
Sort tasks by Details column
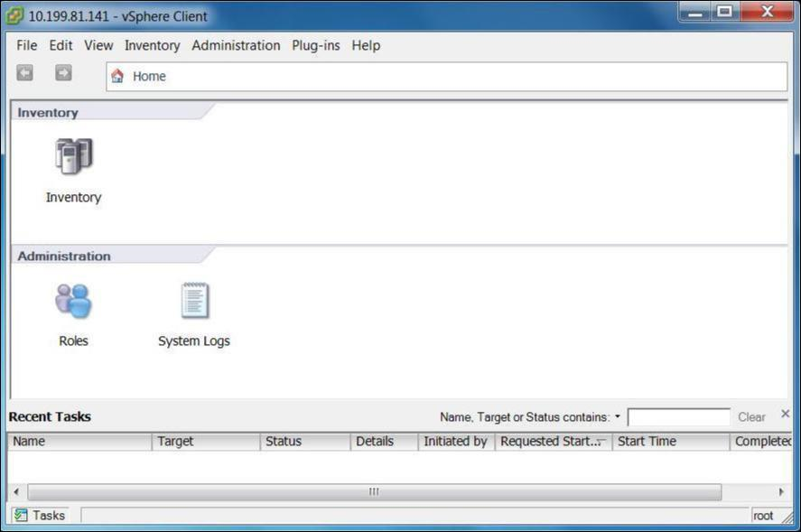pyautogui.click(x=384, y=442)
